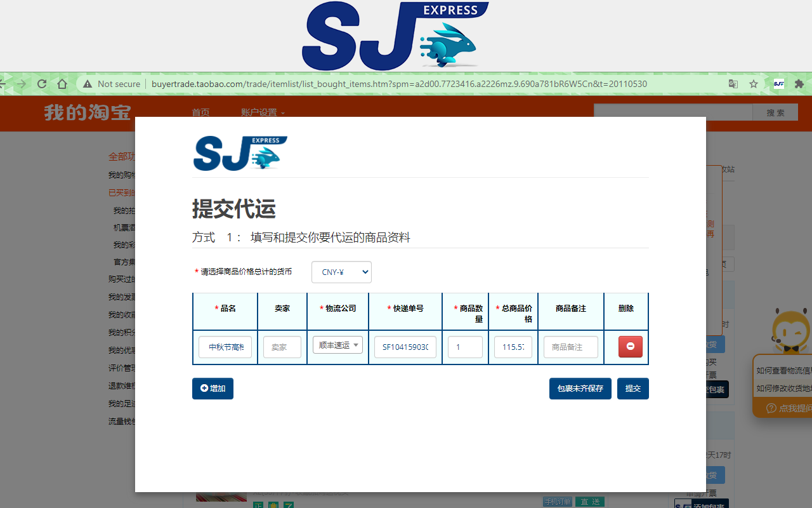Open the CNY-¥ currency dropdown
This screenshot has height=508, width=812.
pyautogui.click(x=341, y=272)
